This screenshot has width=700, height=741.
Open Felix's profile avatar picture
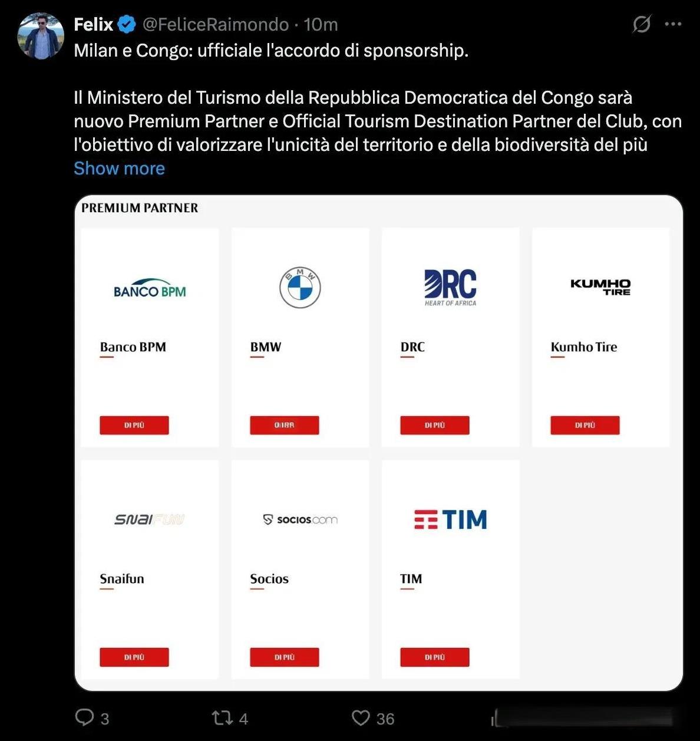(x=41, y=36)
